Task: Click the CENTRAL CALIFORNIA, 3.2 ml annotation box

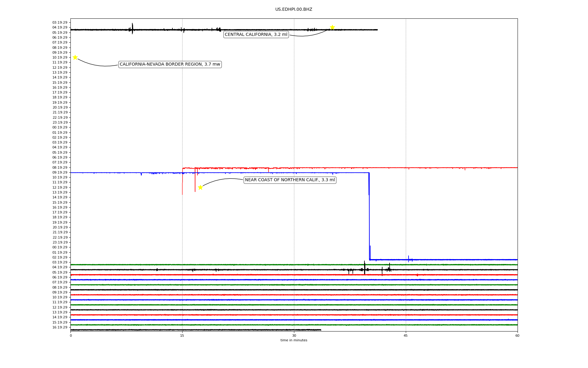Action: [256, 34]
